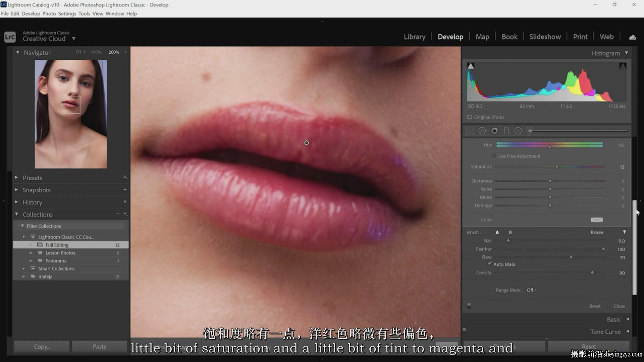Click the Collections plus icon
This screenshot has height=362, width=644.
point(125,214)
